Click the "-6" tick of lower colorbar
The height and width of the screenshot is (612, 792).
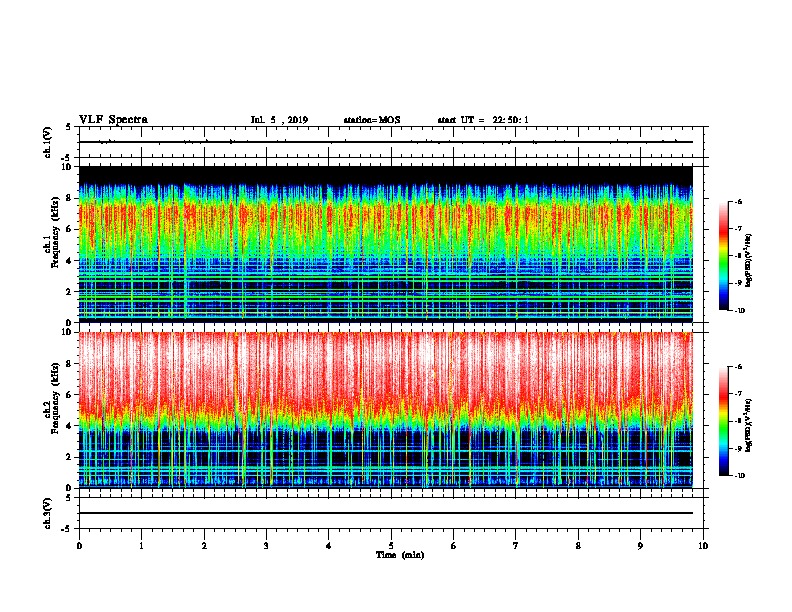coord(739,367)
